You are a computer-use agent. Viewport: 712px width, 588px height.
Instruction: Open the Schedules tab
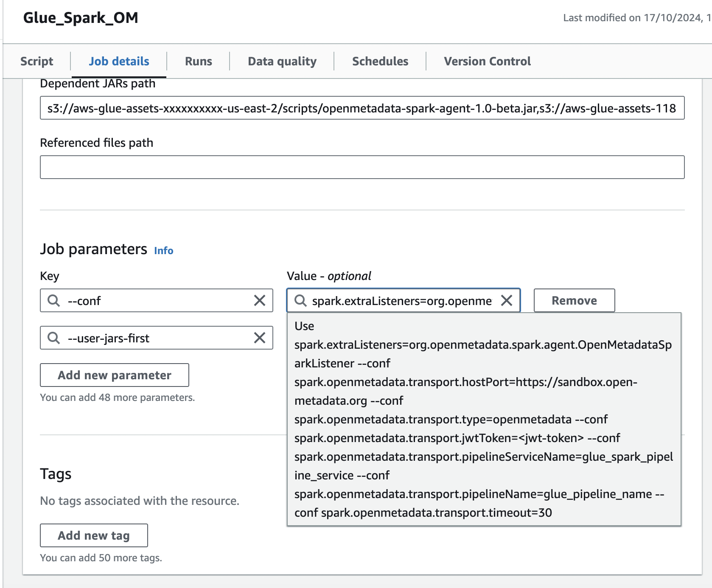(379, 61)
